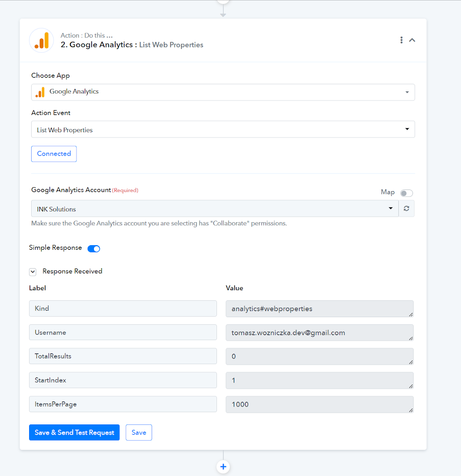
Task: Click the ItemsPerPage value field showing 1000
Action: coord(320,404)
